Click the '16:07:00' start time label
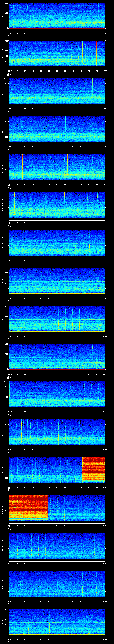This screenshot has height=644, width=114. [9, 261]
